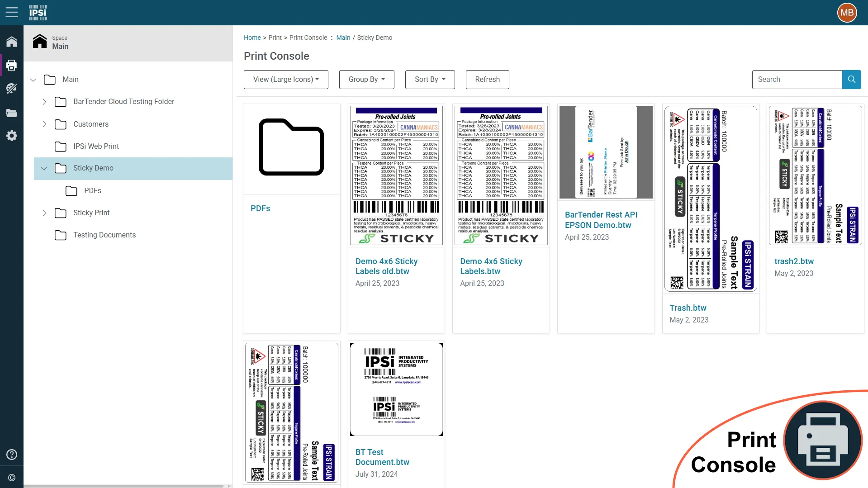Screen dimensions: 868x488
Task: Open Trash.btw document link
Action: [x=688, y=308]
